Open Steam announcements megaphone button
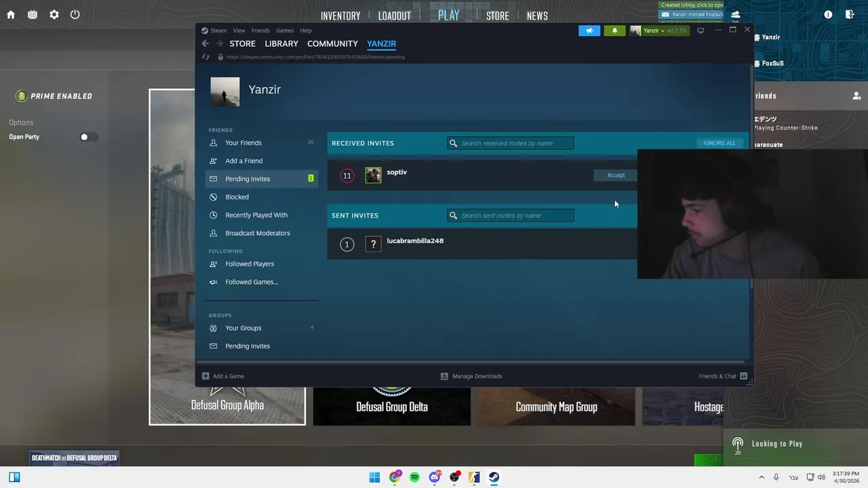868x488 pixels. (589, 30)
